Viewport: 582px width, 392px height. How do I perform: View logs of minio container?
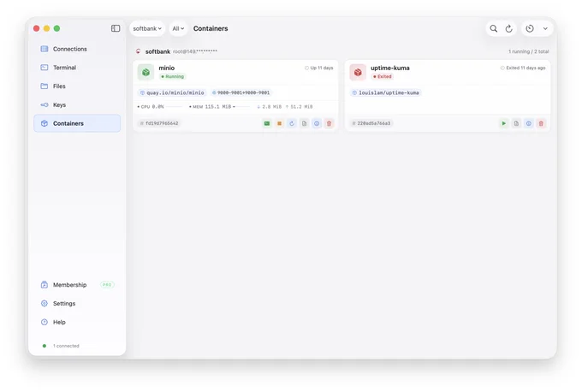[x=305, y=123]
